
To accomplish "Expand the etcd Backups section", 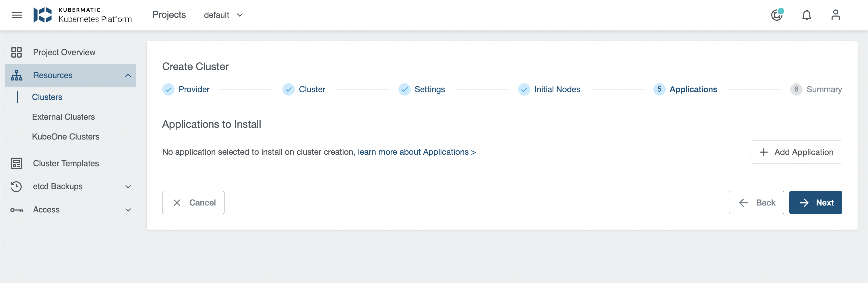I will [x=128, y=186].
